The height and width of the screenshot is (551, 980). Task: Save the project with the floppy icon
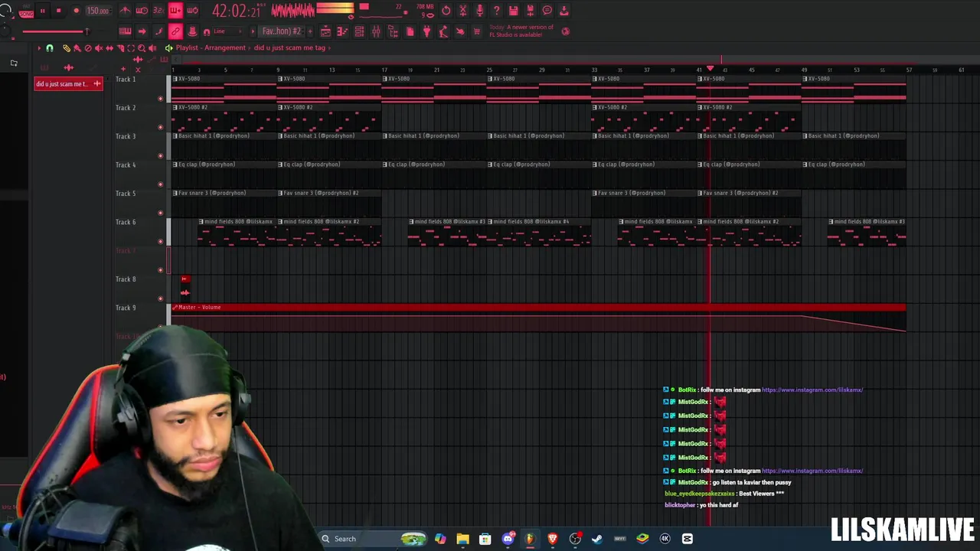pos(513,11)
